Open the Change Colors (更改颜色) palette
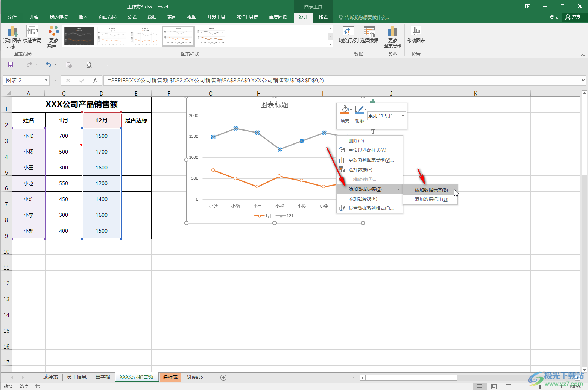 [x=54, y=37]
